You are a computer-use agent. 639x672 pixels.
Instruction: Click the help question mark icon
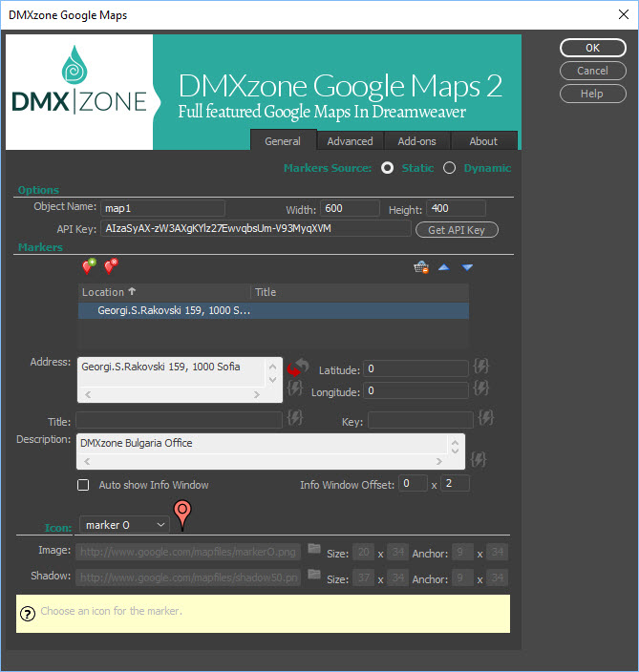point(28,614)
